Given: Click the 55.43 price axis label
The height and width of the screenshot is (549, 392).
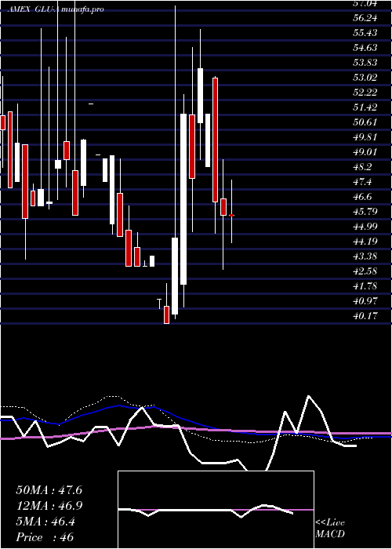Looking at the screenshot, I should (365, 33).
